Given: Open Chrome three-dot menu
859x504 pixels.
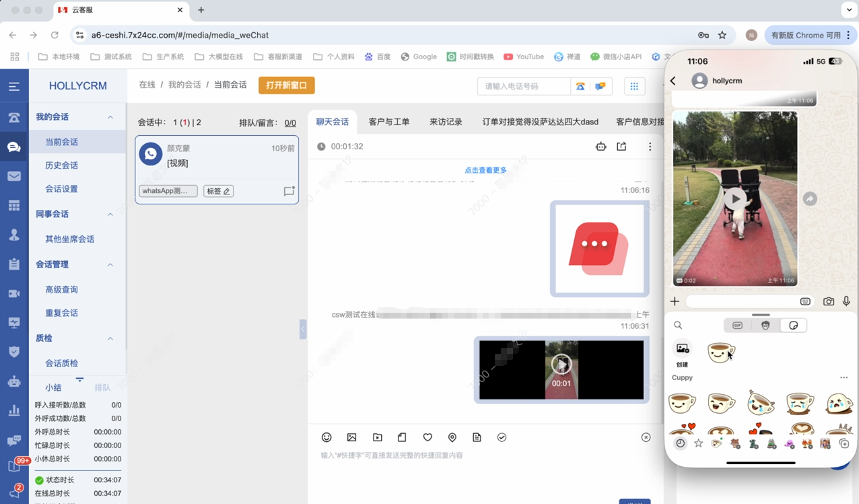Looking at the screenshot, I should click(848, 35).
